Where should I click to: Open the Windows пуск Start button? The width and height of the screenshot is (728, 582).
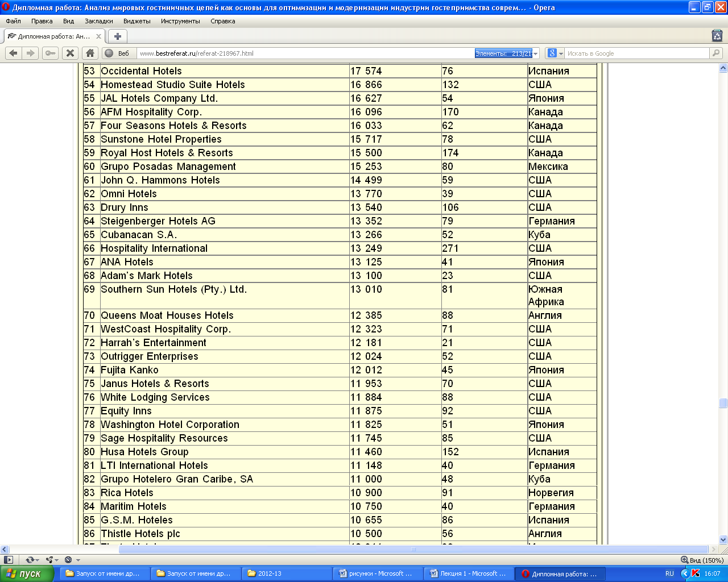[x=27, y=573]
